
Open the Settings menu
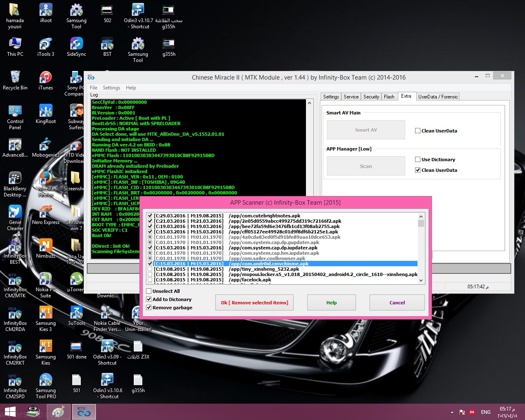(x=112, y=88)
